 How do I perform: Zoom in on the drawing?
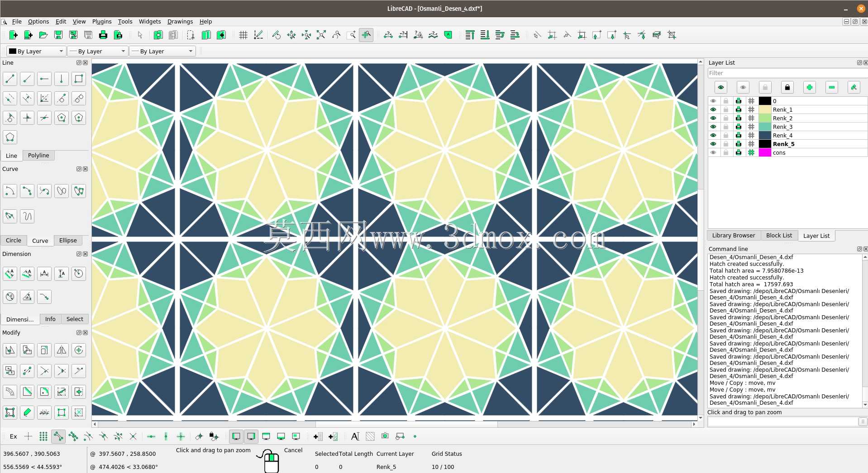[x=291, y=35]
